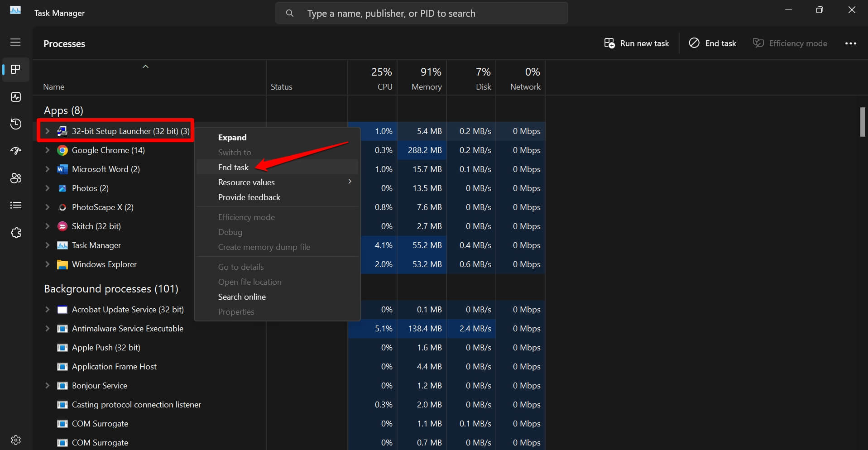Click the Apple Push process icon

pos(62,348)
